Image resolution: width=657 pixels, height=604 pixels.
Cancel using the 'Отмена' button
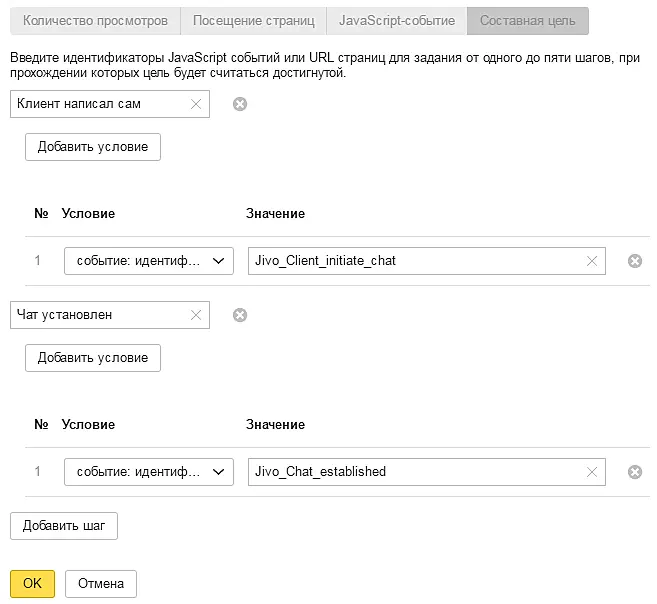100,584
